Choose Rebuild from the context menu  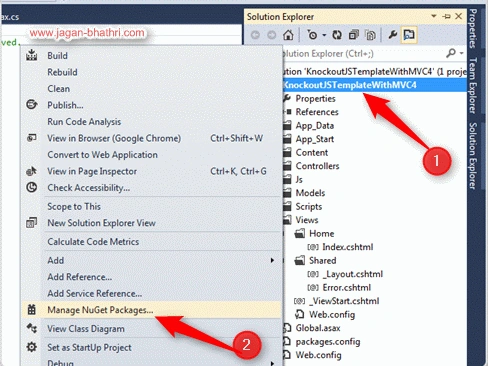coord(152,72)
